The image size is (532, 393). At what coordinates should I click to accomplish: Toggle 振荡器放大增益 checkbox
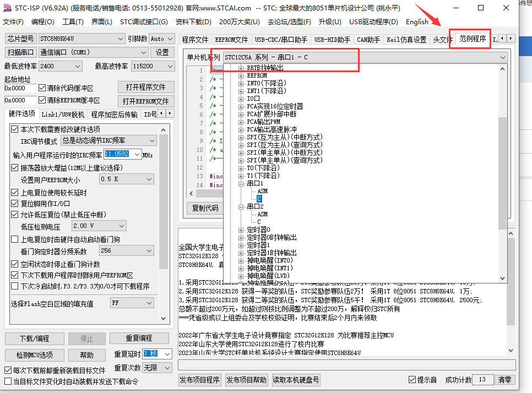click(x=14, y=168)
